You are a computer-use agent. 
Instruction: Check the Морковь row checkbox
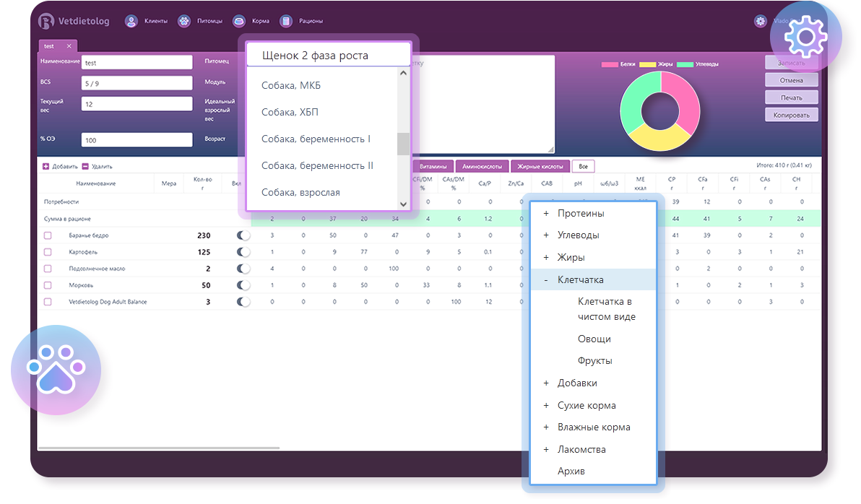pyautogui.click(x=48, y=285)
